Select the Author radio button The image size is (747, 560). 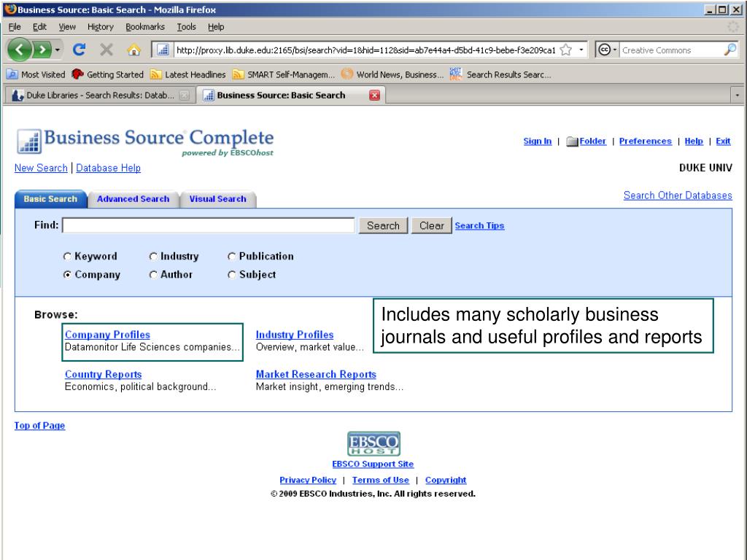pyautogui.click(x=153, y=274)
